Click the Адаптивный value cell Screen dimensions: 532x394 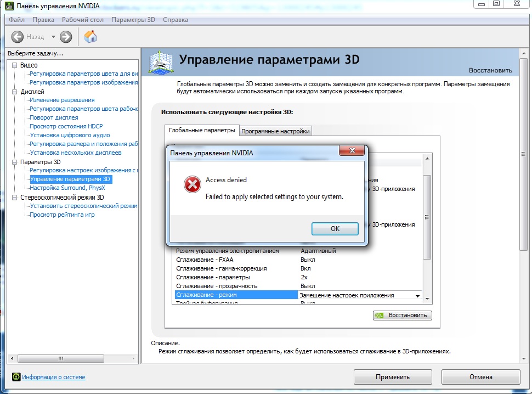(318, 251)
